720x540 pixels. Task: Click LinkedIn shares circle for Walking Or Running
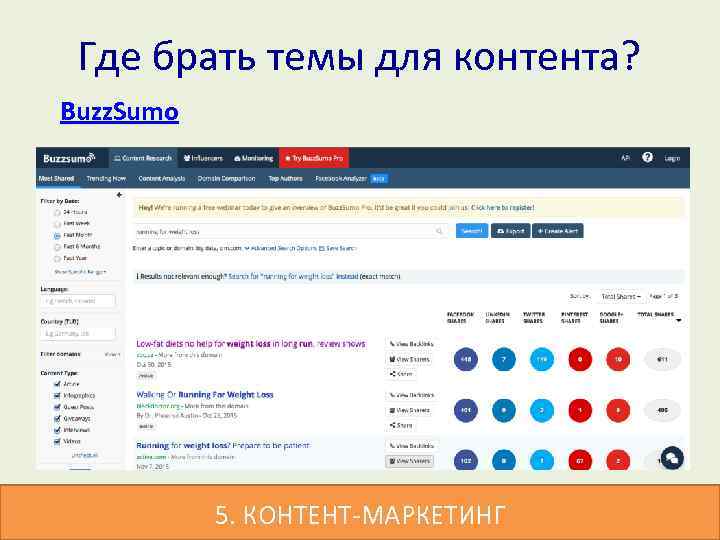tap(504, 410)
